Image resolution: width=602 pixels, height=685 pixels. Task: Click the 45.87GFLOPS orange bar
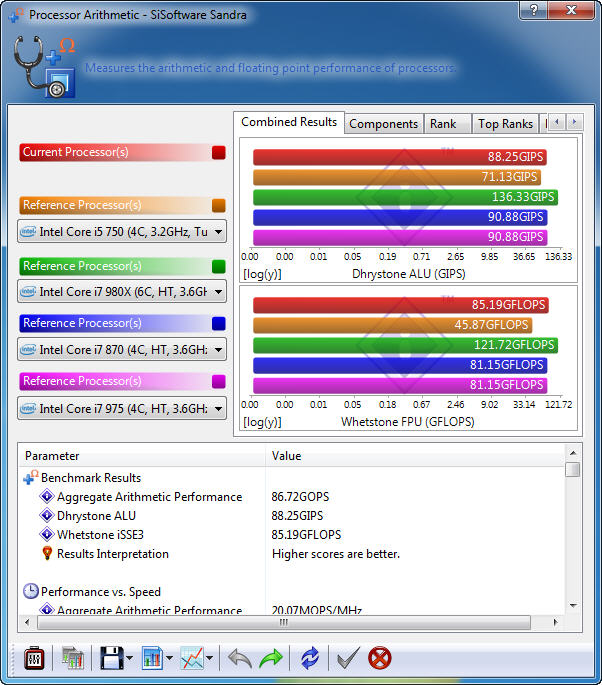click(x=392, y=325)
